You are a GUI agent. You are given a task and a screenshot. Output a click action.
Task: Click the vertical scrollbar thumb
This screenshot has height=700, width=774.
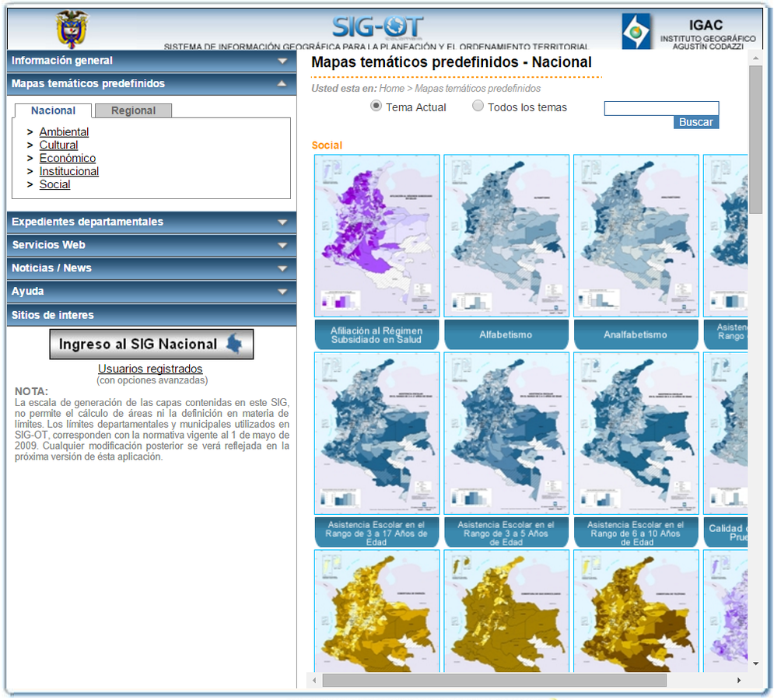756,139
